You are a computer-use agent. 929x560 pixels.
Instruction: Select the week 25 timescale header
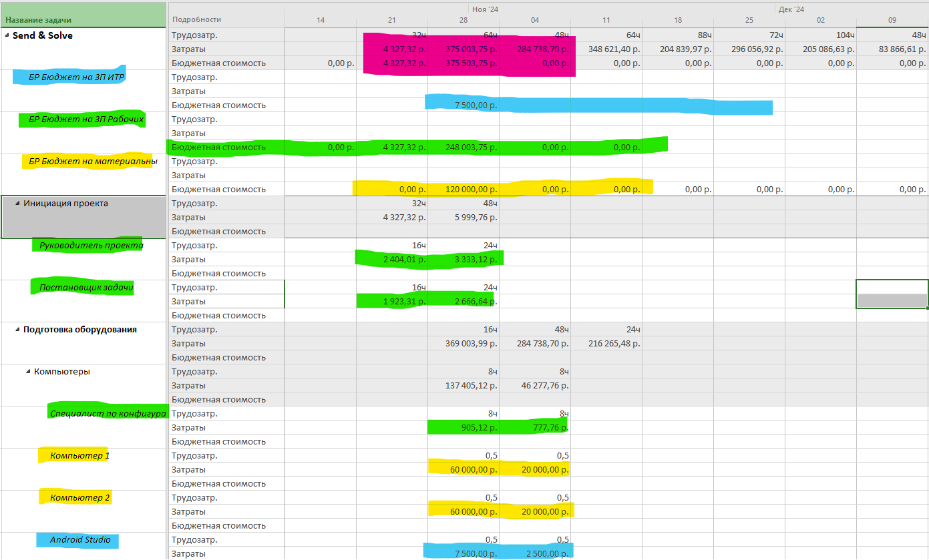click(x=749, y=21)
